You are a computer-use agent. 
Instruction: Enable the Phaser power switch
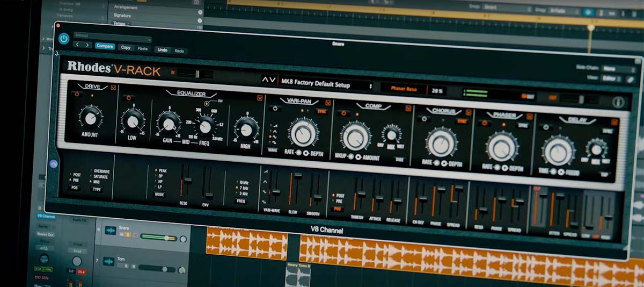point(485,123)
